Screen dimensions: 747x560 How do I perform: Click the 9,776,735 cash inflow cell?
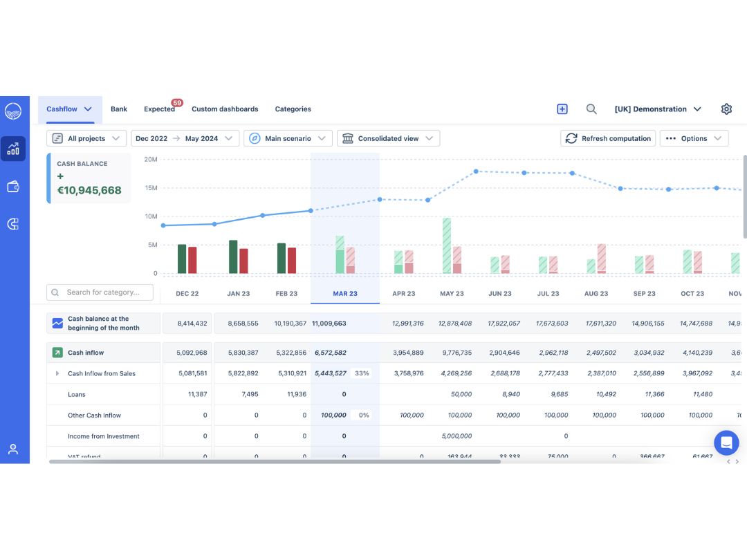tap(457, 353)
